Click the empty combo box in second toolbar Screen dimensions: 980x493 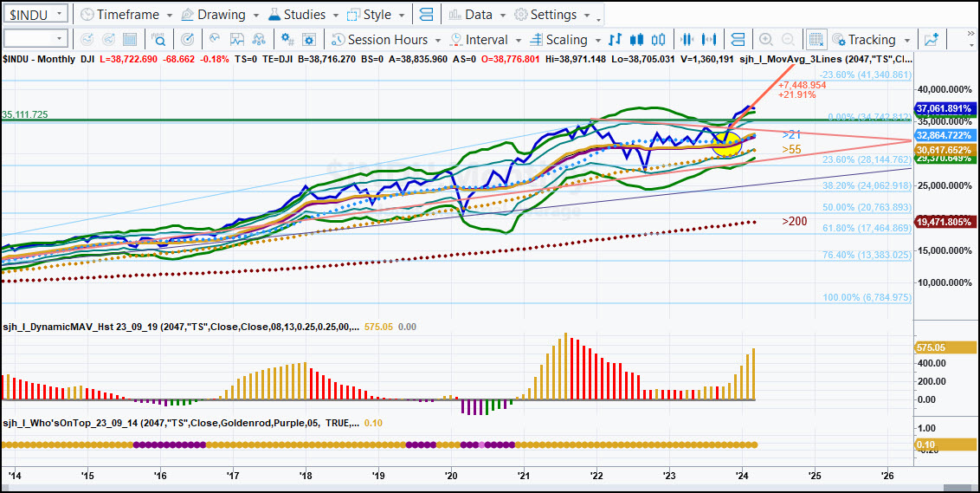(35, 39)
